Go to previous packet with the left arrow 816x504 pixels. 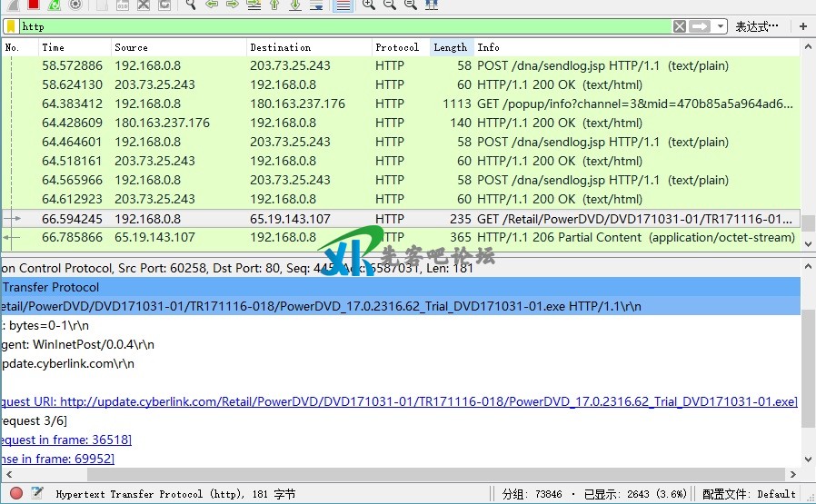click(x=211, y=5)
